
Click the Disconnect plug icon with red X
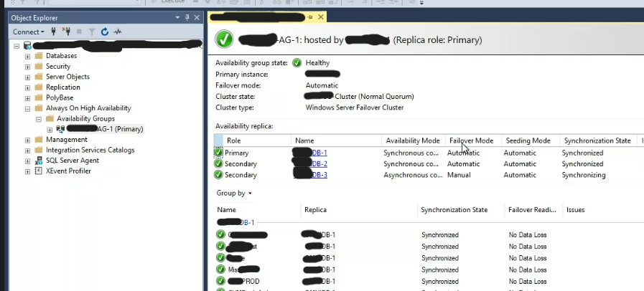[x=66, y=32]
